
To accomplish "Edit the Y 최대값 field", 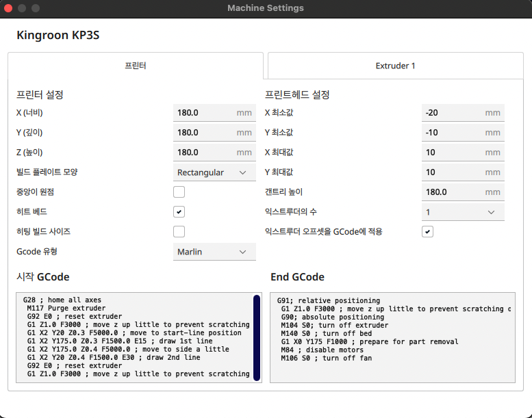I will (463, 172).
